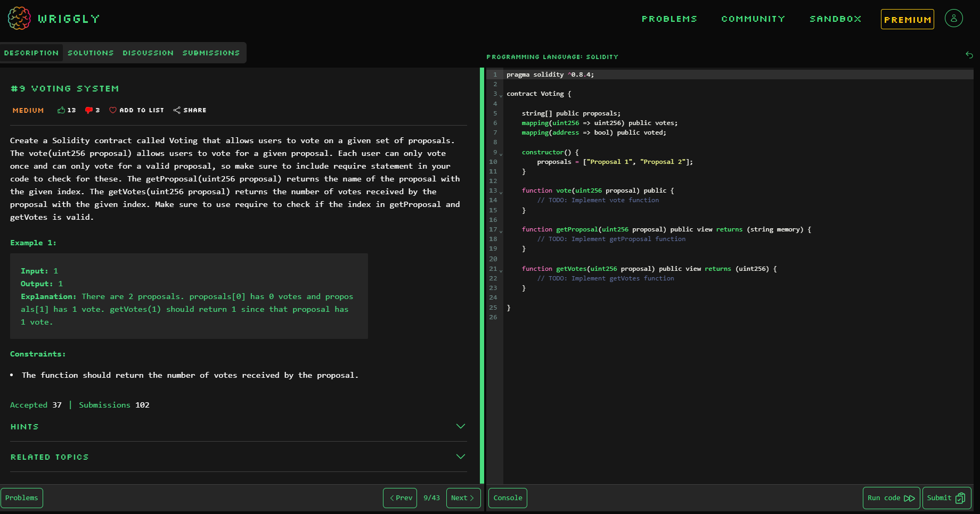Screen dimensions: 980x514
Task: Click the #9 Voting System title
Action: (x=64, y=88)
